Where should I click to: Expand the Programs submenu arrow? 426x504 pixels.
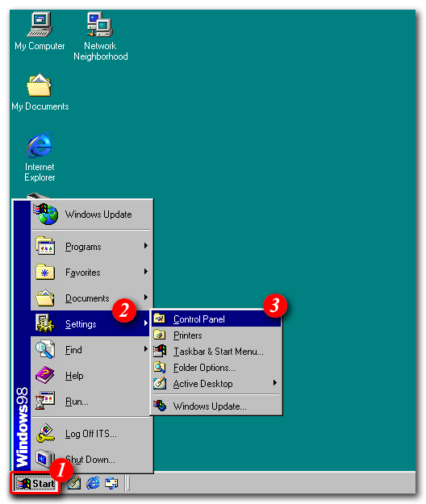click(146, 246)
